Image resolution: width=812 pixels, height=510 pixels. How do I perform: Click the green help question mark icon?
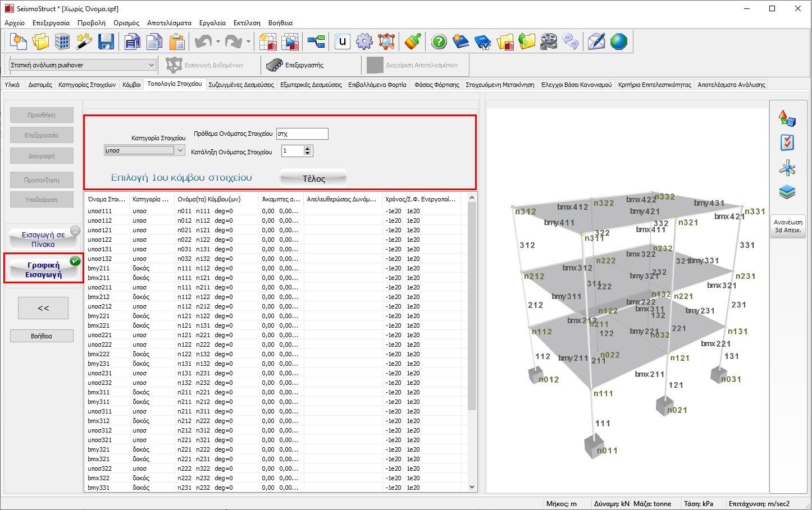coord(439,42)
